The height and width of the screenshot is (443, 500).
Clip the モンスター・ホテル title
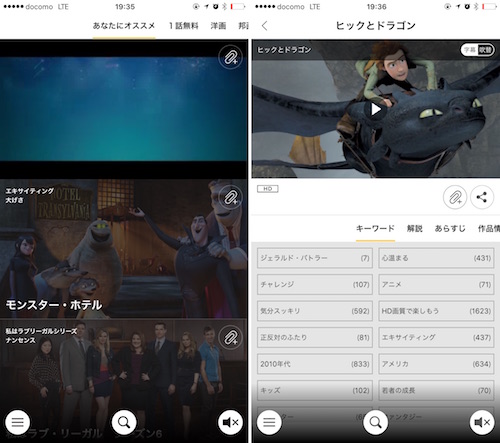tap(230, 197)
